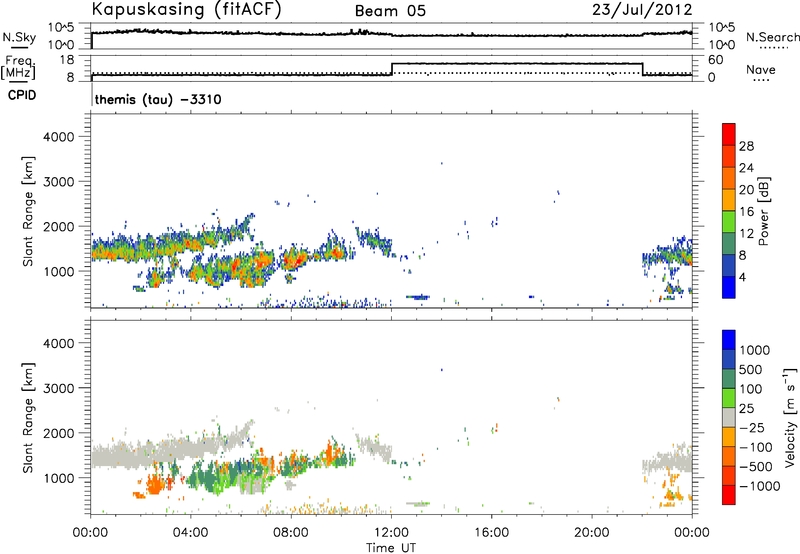Click the "20" power color bar label
This screenshot has height=554, width=800.
[x=746, y=190]
